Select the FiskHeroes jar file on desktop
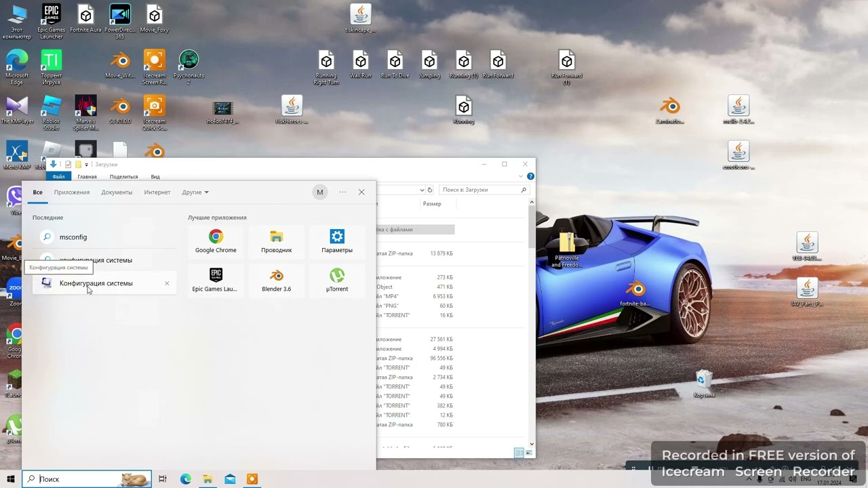This screenshot has height=488, width=868. [292, 110]
